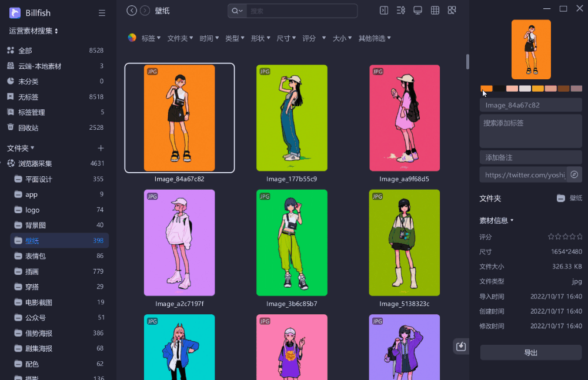Select 未分类 in the sidebar
Screen dimensions: 588x380
55,81
